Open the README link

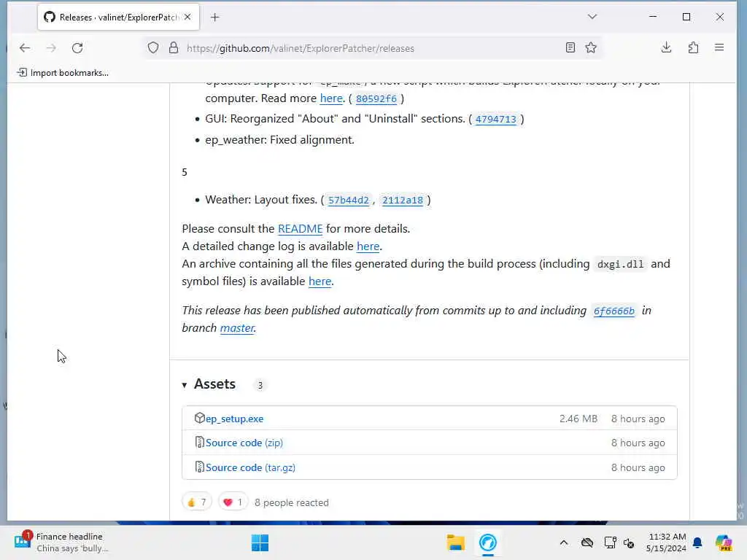coord(300,228)
